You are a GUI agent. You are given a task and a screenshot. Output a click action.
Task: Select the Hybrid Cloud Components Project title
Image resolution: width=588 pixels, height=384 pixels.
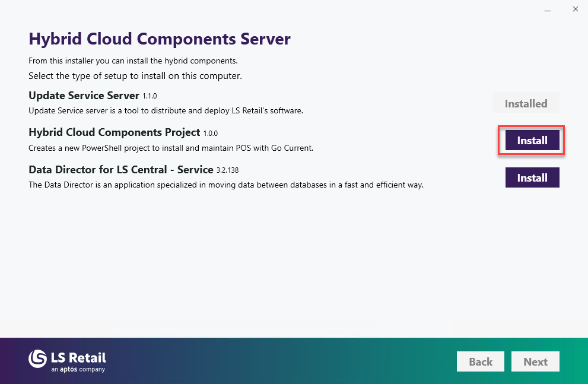point(114,132)
